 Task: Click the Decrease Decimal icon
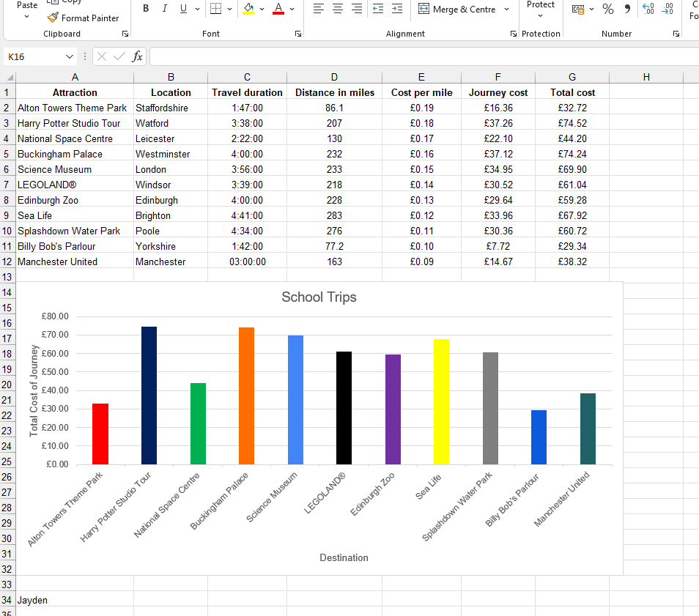[667, 9]
